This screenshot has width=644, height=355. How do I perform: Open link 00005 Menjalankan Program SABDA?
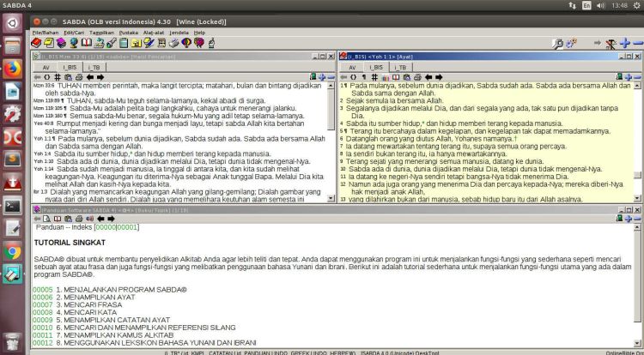tap(43, 290)
